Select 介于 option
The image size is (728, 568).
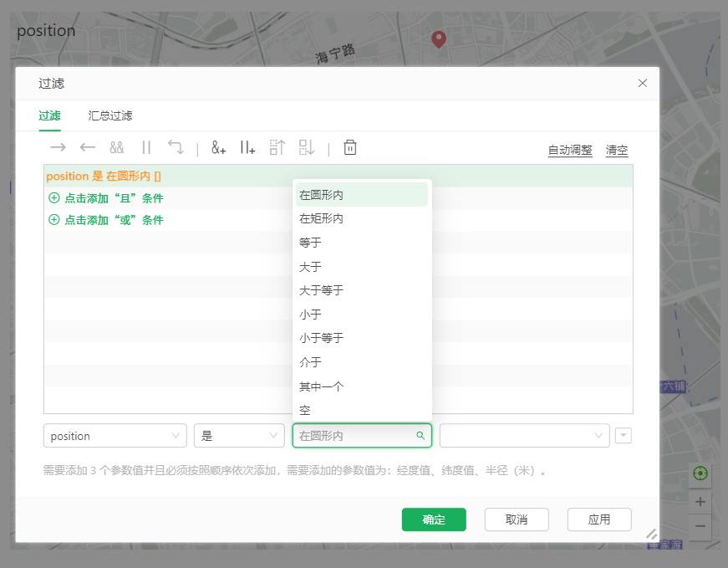(362, 362)
